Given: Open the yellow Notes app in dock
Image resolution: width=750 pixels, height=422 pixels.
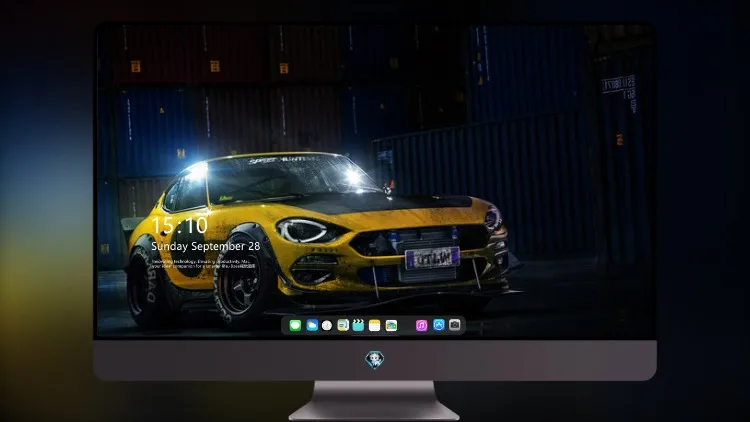Looking at the screenshot, I should coord(375,325).
